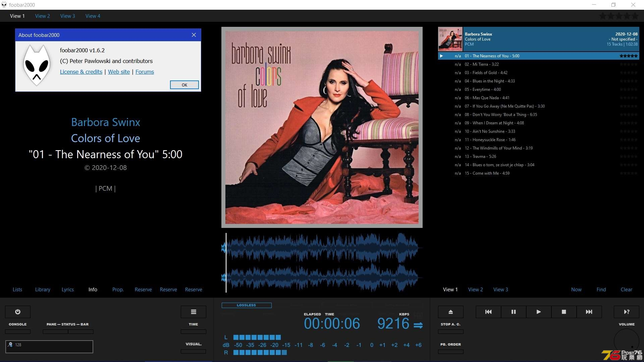This screenshot has width=644, height=362.
Task: Click the search input field showing 128
Action: [x=49, y=347]
